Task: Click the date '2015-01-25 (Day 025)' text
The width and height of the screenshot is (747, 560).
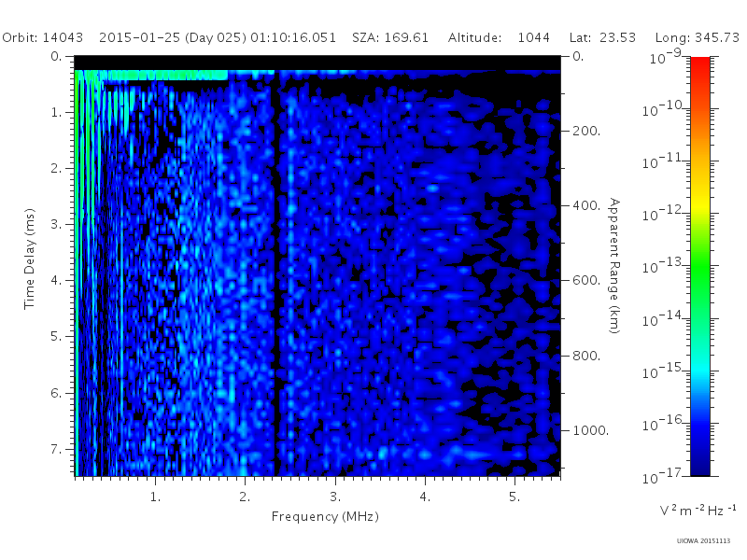Action: 173,37
